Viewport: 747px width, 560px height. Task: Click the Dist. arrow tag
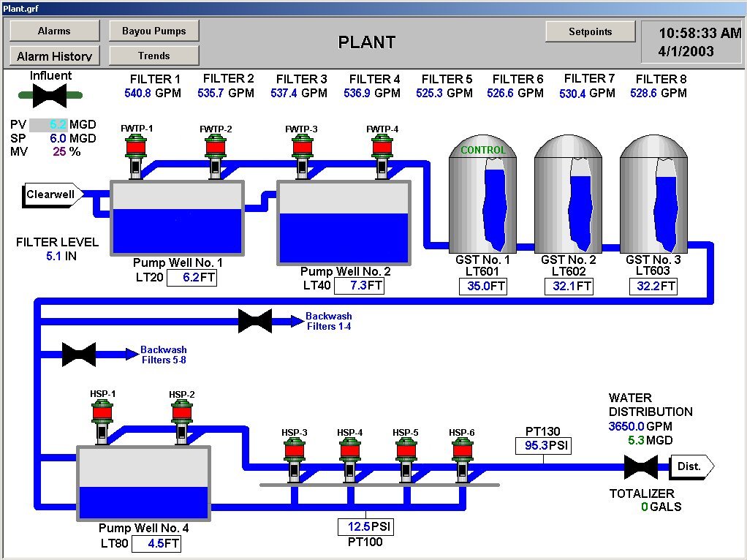(x=692, y=466)
